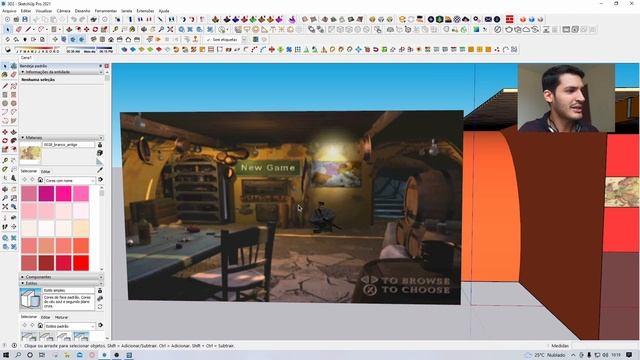Select the Paint Bucket tool in left toolbar
The width and height of the screenshot is (640, 360).
pos(4,75)
